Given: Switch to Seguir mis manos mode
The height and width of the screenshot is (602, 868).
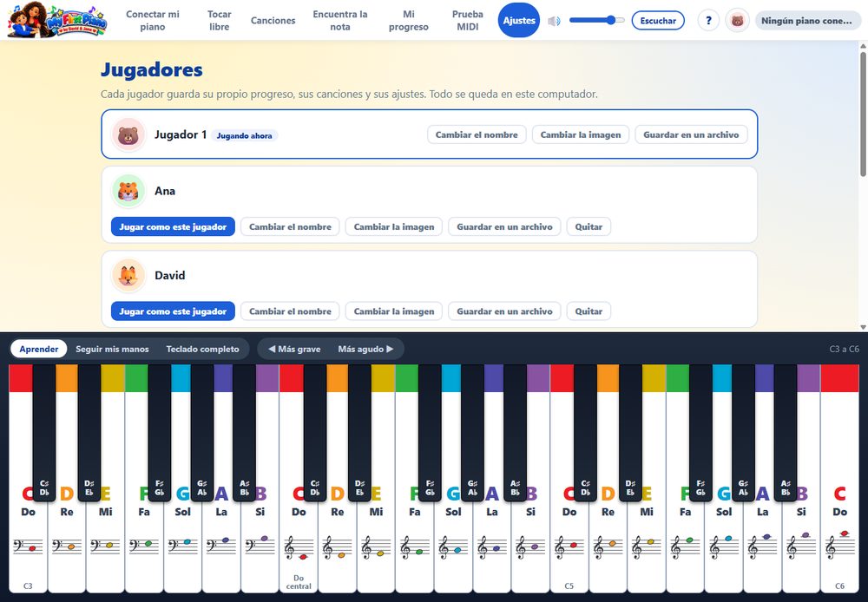Looking at the screenshot, I should point(112,349).
